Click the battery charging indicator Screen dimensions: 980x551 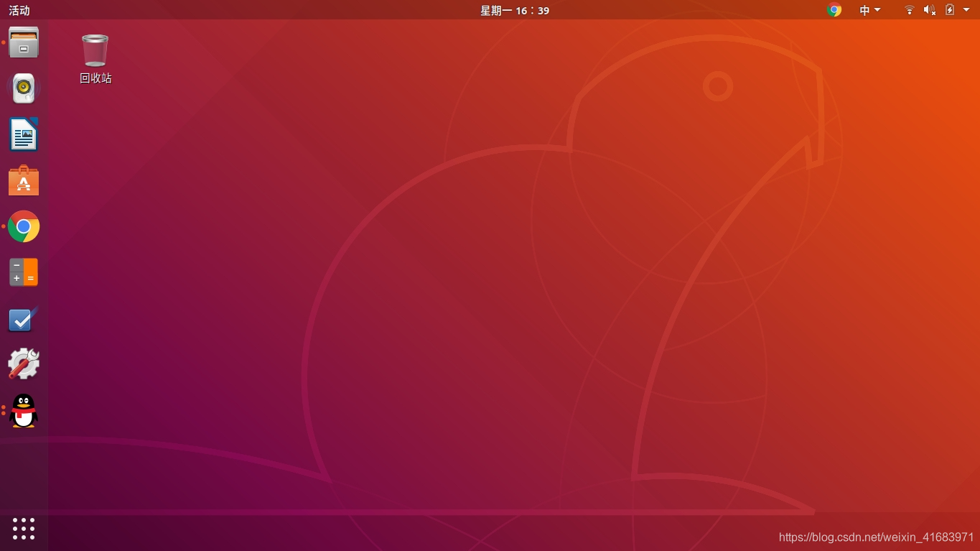pyautogui.click(x=950, y=10)
